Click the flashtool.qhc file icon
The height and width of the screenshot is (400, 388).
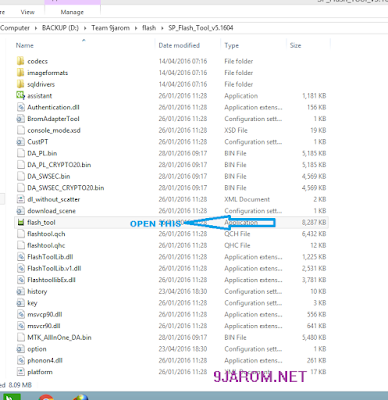pyautogui.click(x=20, y=245)
